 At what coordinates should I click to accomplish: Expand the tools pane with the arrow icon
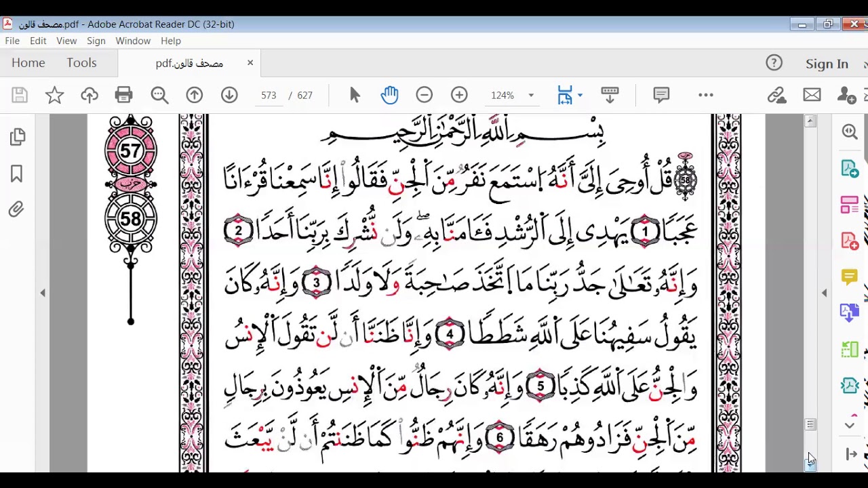852,454
